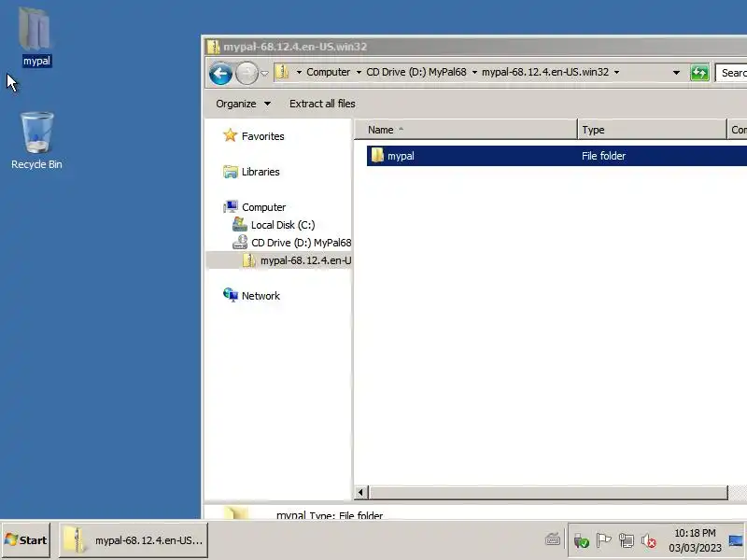
Task: Click the Network globe icon
Action: coord(231,295)
